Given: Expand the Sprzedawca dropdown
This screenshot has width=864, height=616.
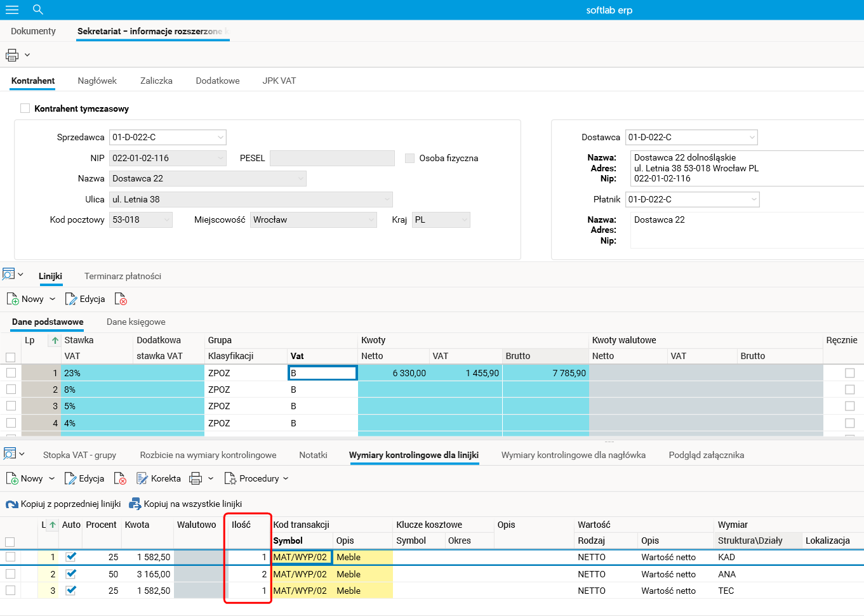Looking at the screenshot, I should click(220, 137).
